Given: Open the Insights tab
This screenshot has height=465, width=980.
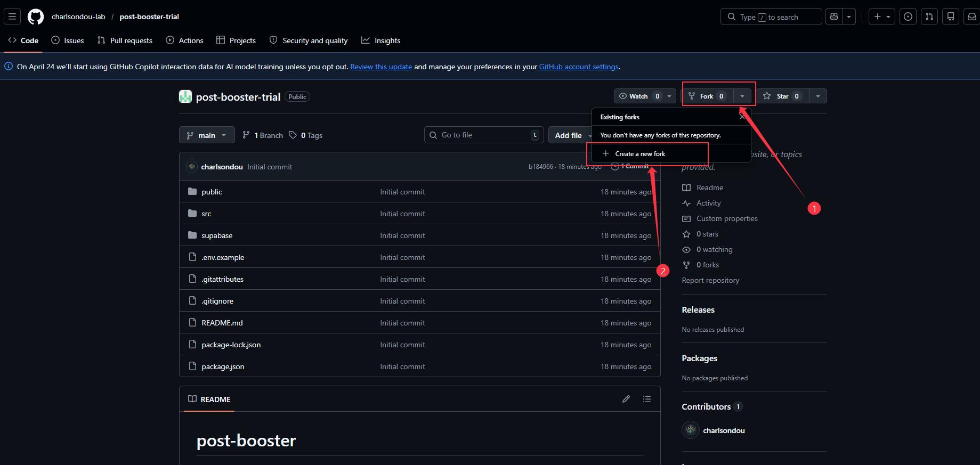Looking at the screenshot, I should point(381,40).
